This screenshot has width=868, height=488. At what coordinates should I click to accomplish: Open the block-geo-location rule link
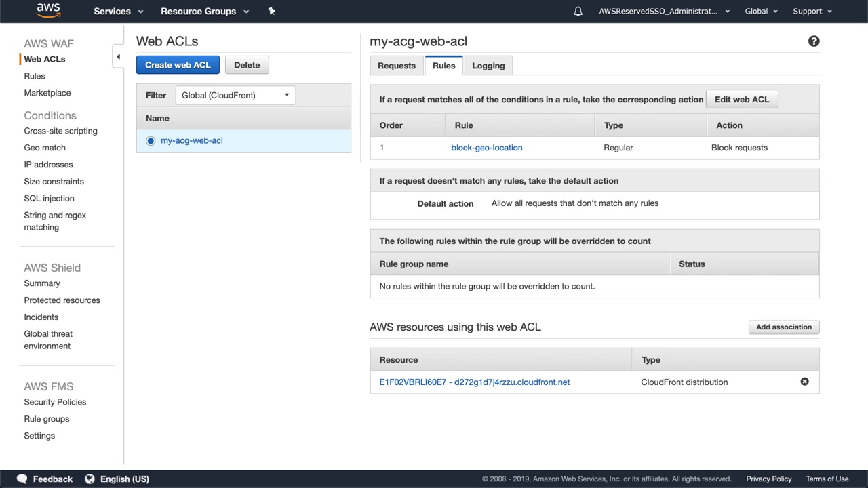487,148
